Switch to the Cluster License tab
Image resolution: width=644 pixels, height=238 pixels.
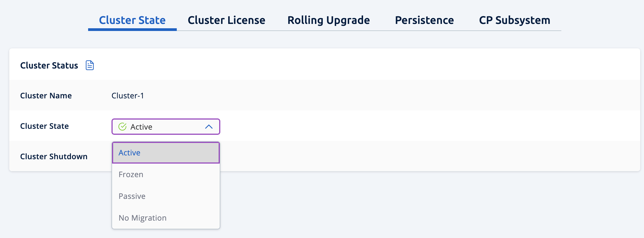click(x=226, y=20)
